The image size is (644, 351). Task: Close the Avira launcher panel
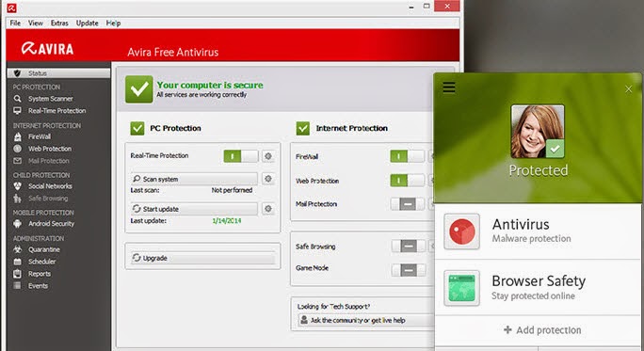point(628,89)
